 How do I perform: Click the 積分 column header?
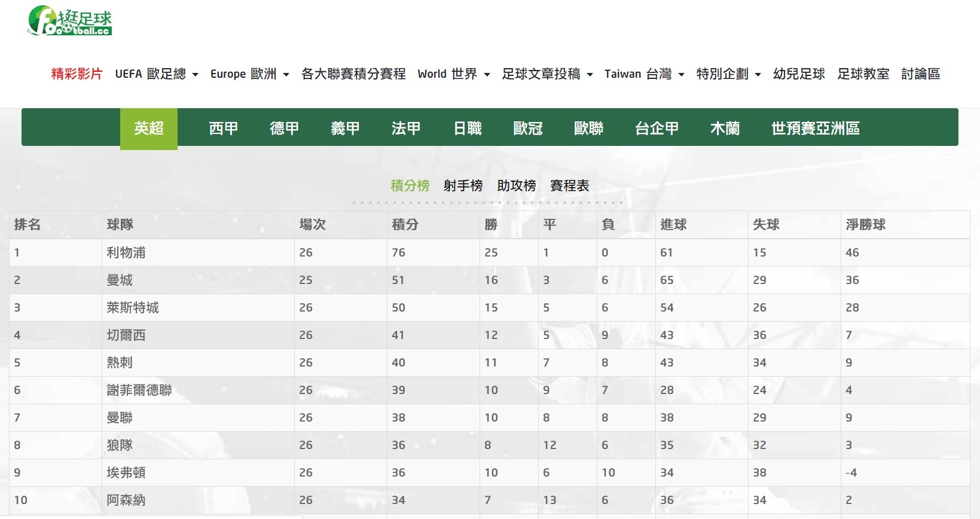click(x=405, y=225)
